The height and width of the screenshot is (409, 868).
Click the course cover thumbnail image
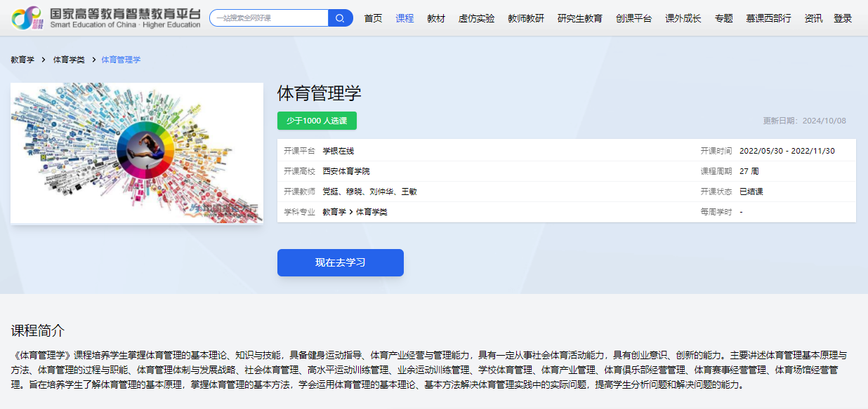click(137, 153)
